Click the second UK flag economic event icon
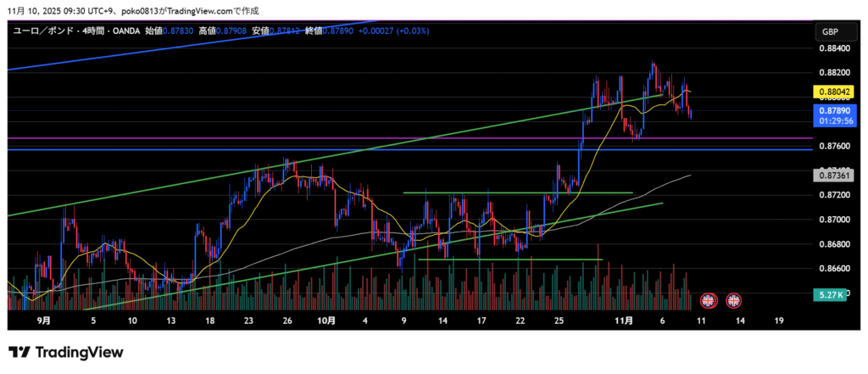 pos(733,299)
